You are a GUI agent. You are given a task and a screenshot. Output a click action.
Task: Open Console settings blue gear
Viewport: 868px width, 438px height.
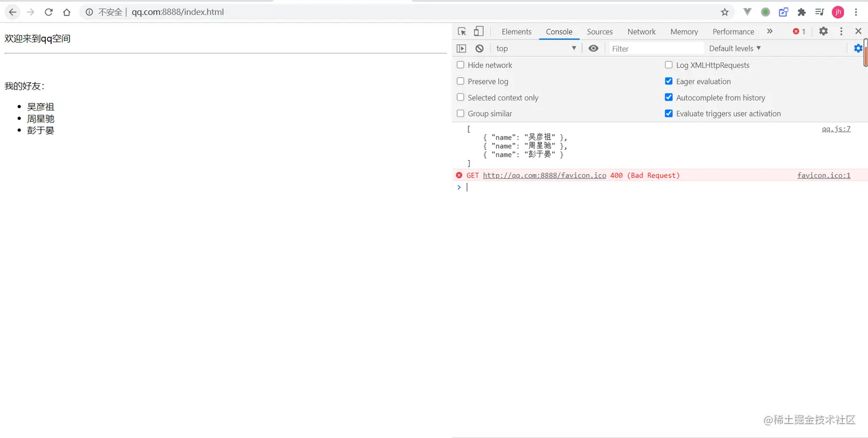858,49
